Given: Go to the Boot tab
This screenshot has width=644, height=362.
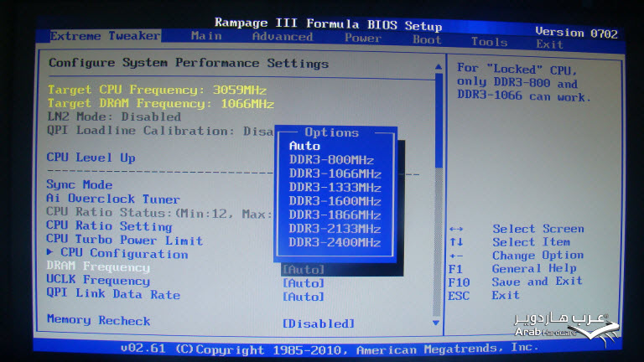Looking at the screenshot, I should 427,40.
